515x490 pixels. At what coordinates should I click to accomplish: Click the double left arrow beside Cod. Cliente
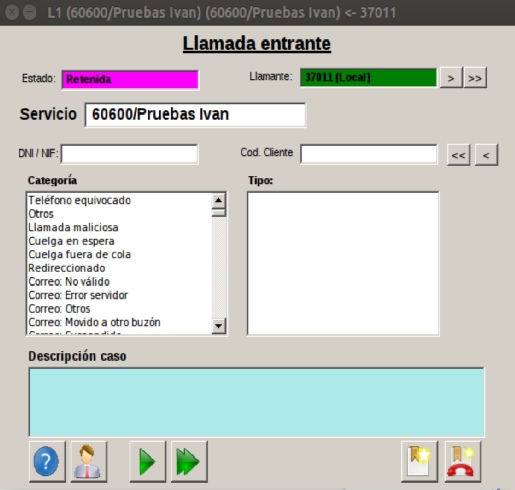[x=458, y=155]
